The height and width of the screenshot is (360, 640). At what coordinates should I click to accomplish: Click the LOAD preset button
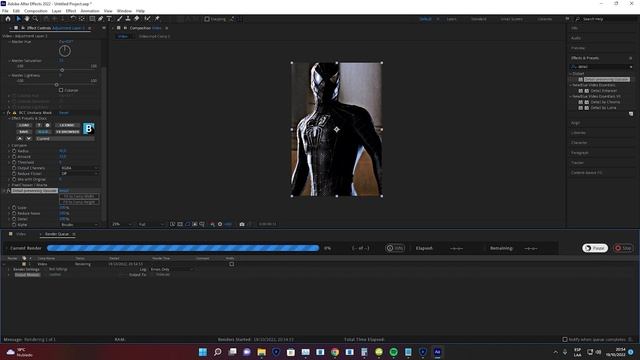(x=24, y=125)
